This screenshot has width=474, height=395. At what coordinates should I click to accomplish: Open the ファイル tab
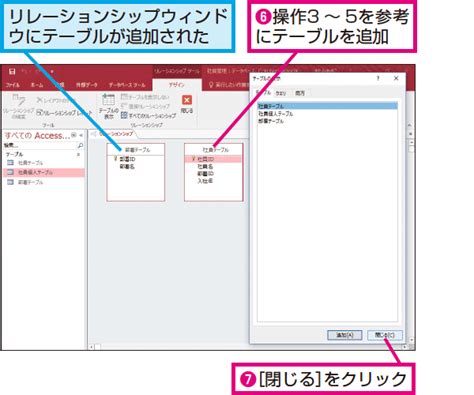click(x=13, y=85)
